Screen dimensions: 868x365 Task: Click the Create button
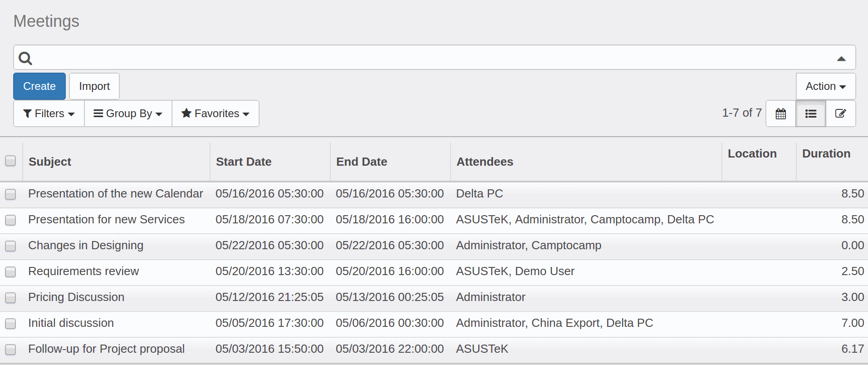click(39, 86)
